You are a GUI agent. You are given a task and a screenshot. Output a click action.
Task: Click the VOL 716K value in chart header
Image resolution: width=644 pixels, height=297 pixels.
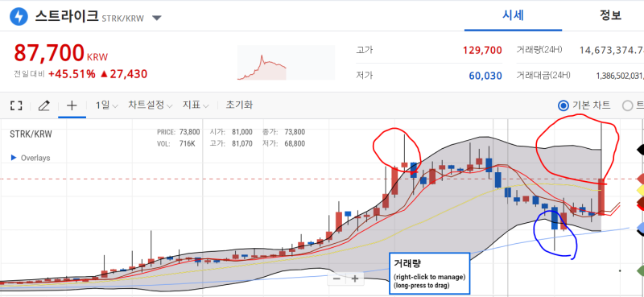(x=187, y=143)
